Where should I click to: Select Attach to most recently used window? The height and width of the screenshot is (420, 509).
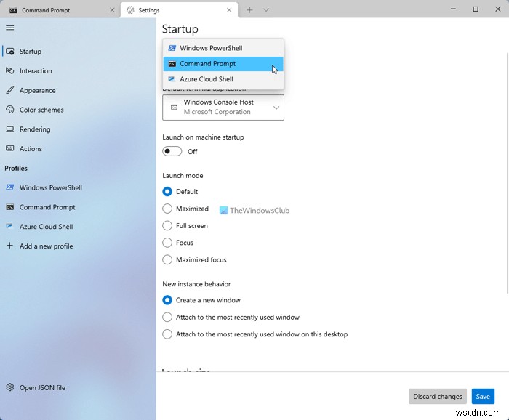pyautogui.click(x=167, y=317)
